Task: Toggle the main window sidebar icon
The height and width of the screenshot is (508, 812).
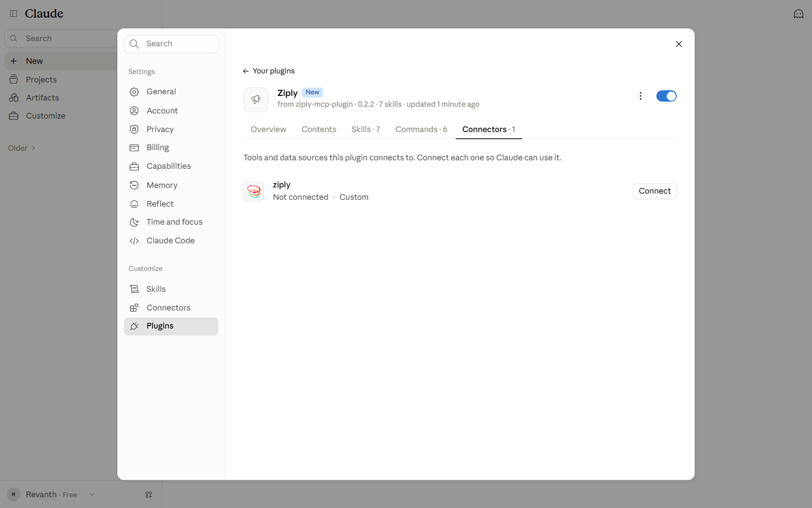Action: pos(14,14)
